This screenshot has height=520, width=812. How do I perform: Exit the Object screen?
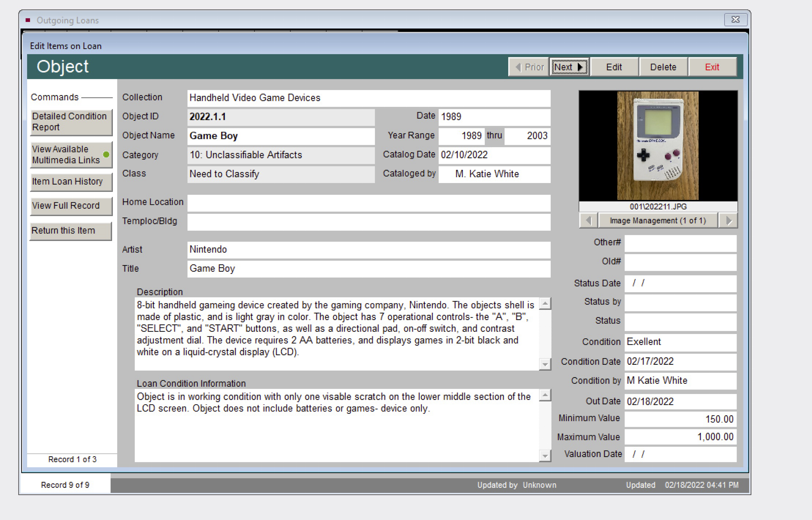712,67
